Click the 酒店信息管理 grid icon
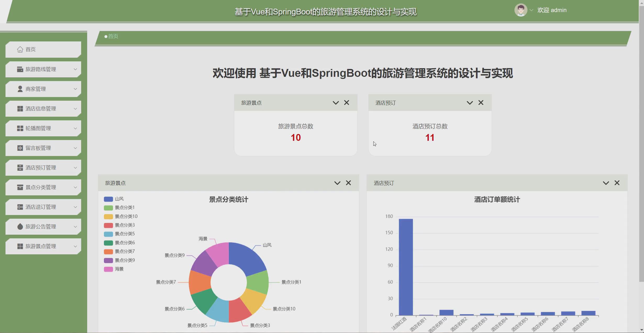Viewport: 644px width, 333px height. tap(20, 108)
